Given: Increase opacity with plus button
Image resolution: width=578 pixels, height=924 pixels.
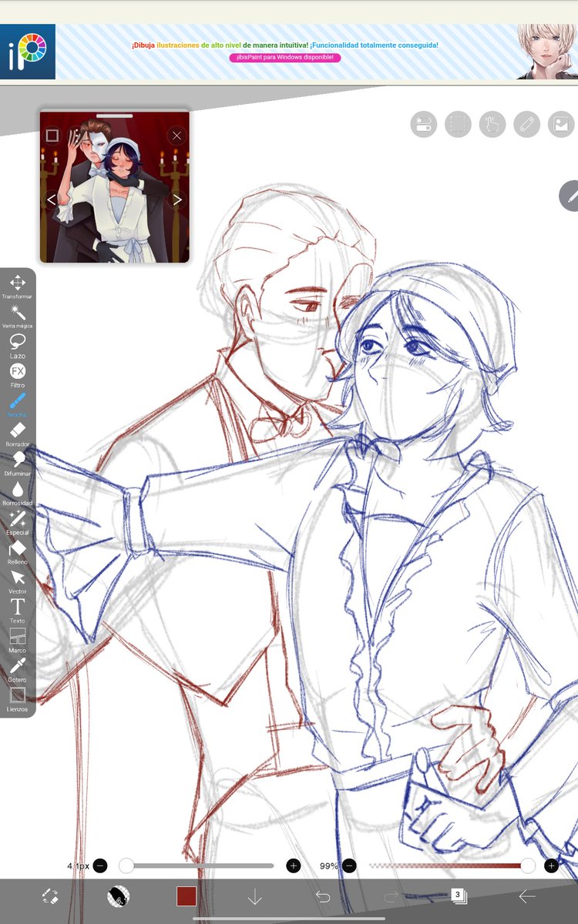Looking at the screenshot, I should 551,865.
